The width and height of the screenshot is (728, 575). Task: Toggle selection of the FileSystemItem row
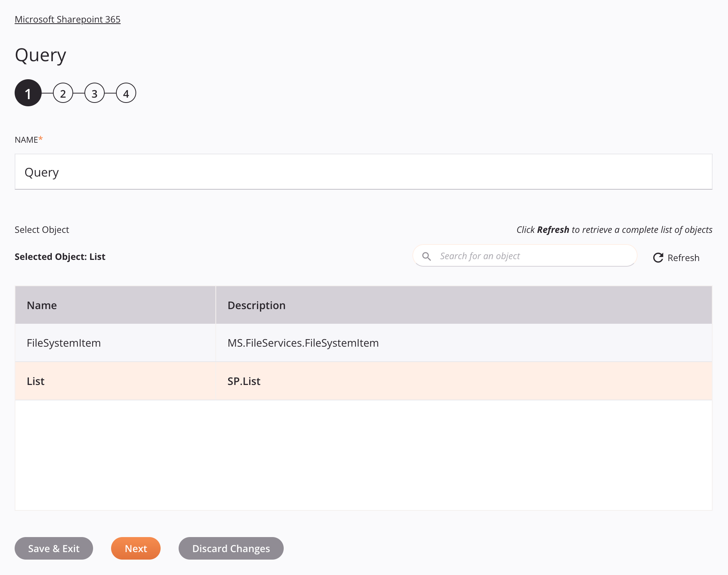click(363, 343)
